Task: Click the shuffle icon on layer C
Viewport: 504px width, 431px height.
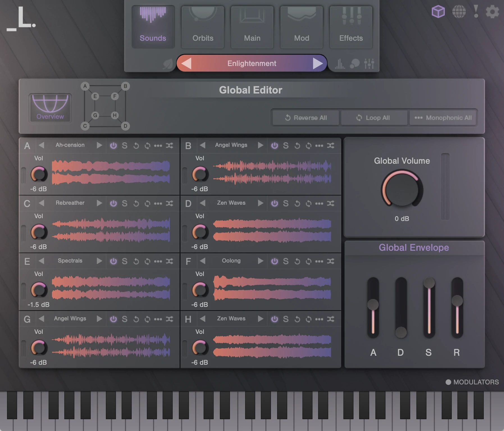Action: [x=169, y=203]
